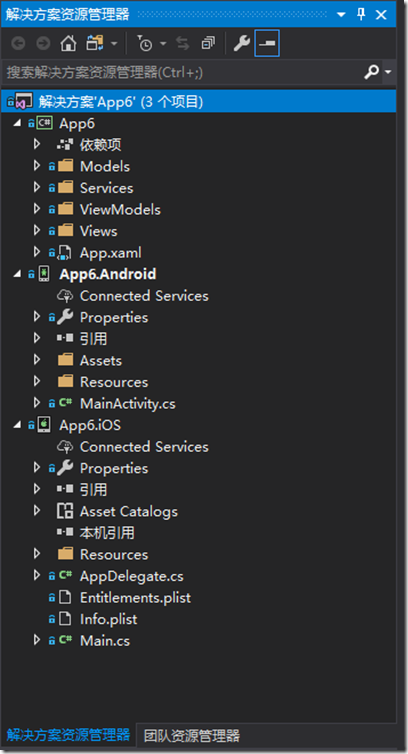Click the App6.Android project icon
Viewport: 408px width, 754px height.
click(x=44, y=274)
